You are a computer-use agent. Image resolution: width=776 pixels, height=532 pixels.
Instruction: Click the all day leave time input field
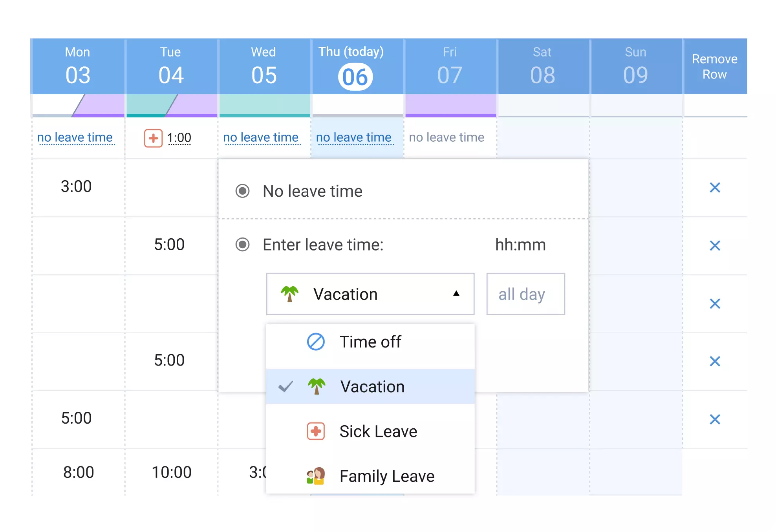525,294
